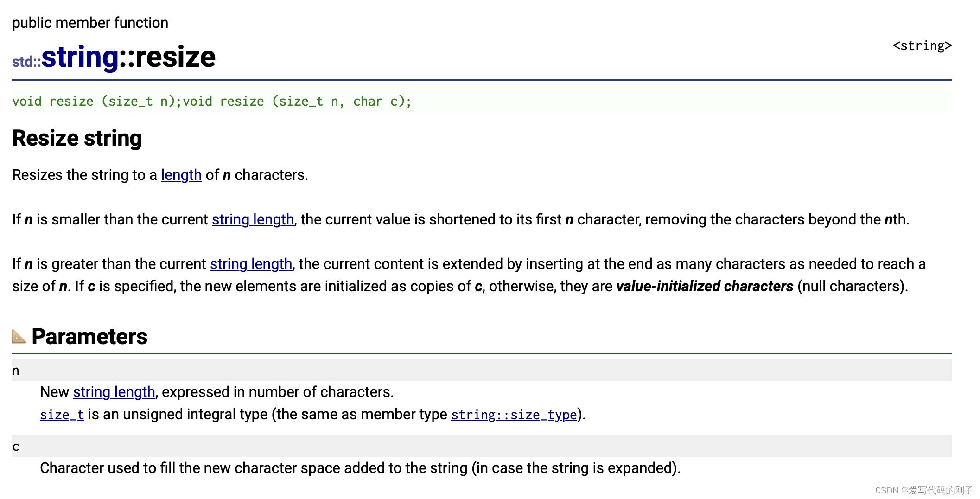This screenshot has width=980, height=499.
Task: Open 'string length' link under parameter n
Action: (x=114, y=392)
